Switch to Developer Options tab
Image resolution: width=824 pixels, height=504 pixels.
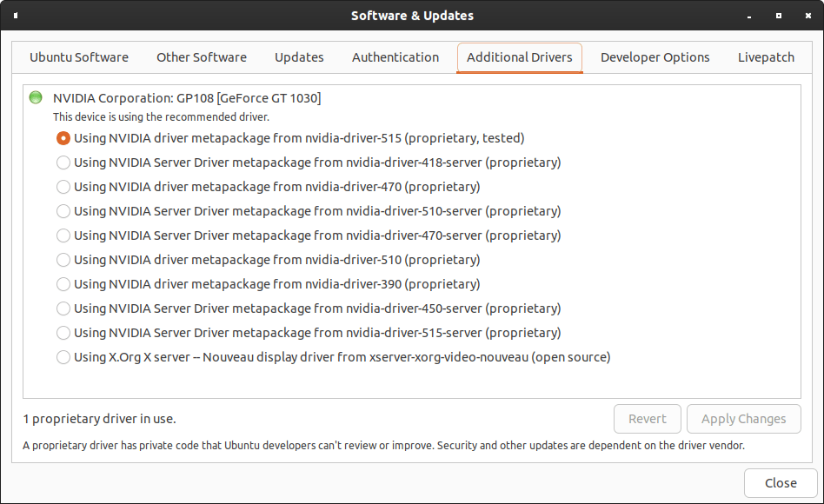[x=655, y=57]
